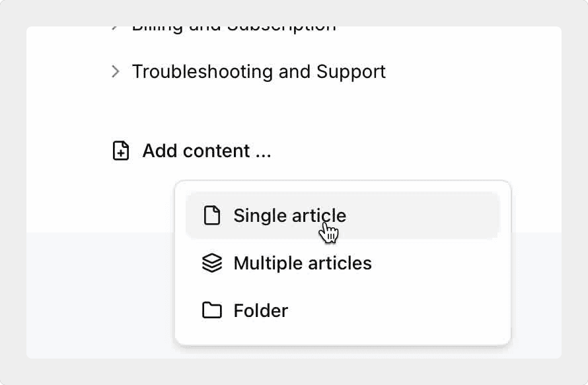The height and width of the screenshot is (385, 588).
Task: Choose Single article from the menu
Action: point(289,216)
